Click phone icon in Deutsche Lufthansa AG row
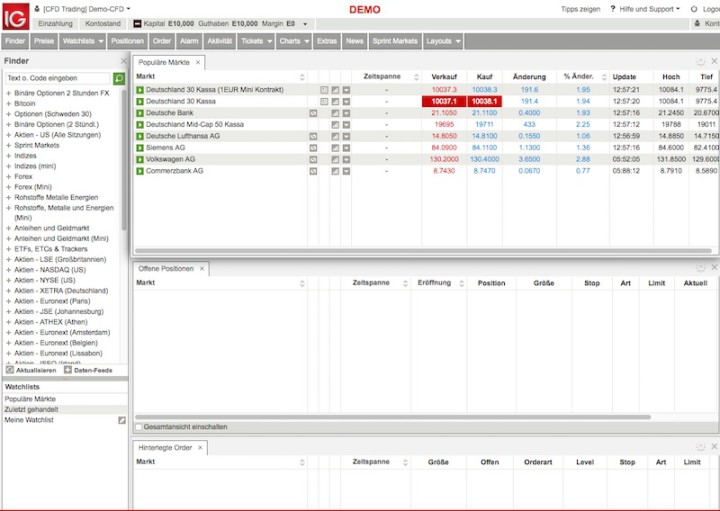 coord(313,136)
